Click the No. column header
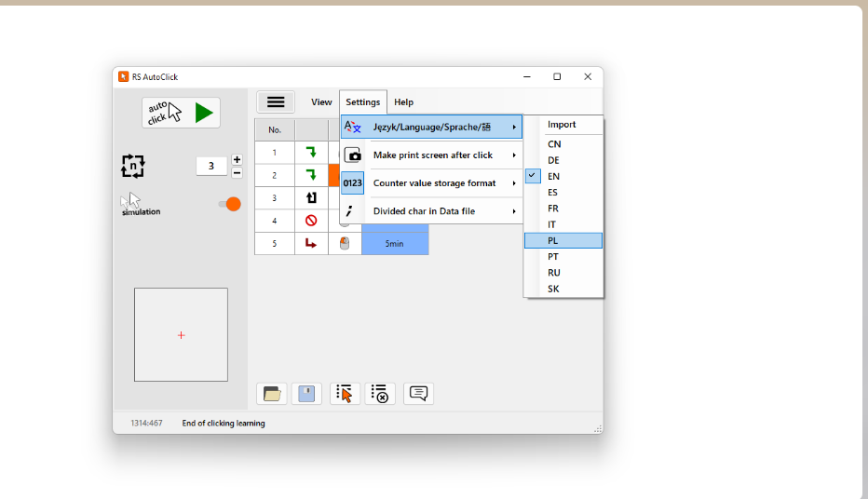Viewport: 868px width, 499px height. 275,130
